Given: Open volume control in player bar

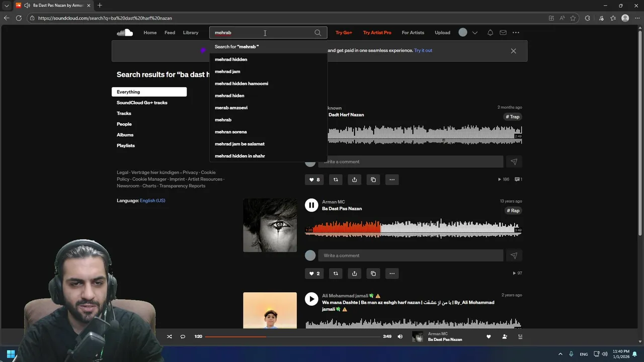Looking at the screenshot, I should [400, 337].
